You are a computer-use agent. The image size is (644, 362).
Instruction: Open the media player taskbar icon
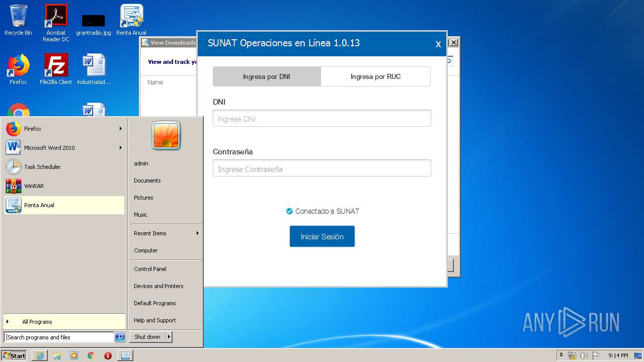74,355
